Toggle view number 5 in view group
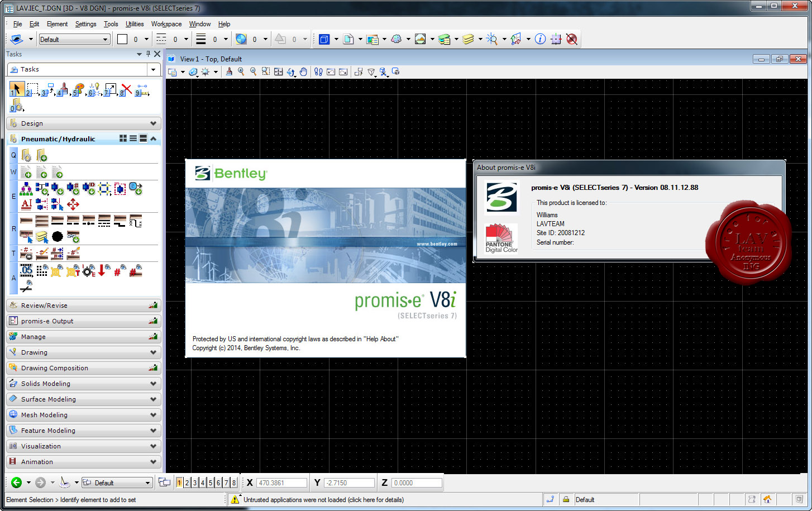 coord(211,483)
